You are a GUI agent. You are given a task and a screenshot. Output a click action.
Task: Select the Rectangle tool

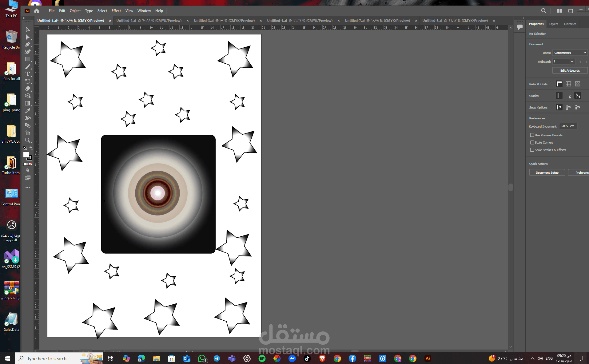coord(28,59)
